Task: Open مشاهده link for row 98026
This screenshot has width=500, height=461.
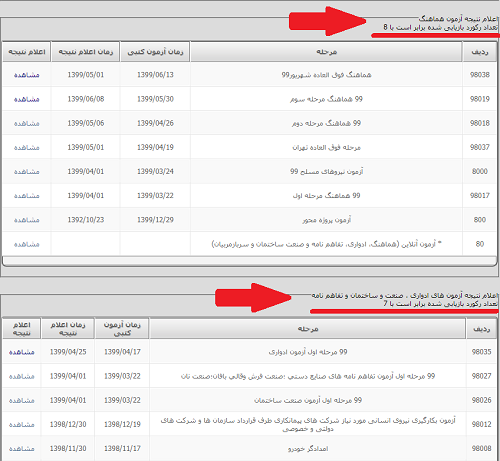Action: [x=22, y=400]
